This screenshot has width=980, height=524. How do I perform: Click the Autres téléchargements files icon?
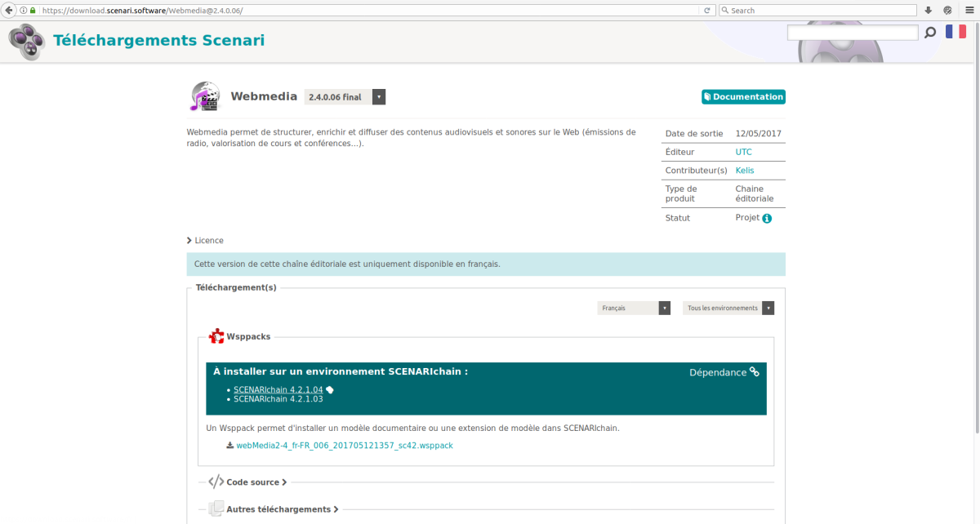pyautogui.click(x=216, y=509)
